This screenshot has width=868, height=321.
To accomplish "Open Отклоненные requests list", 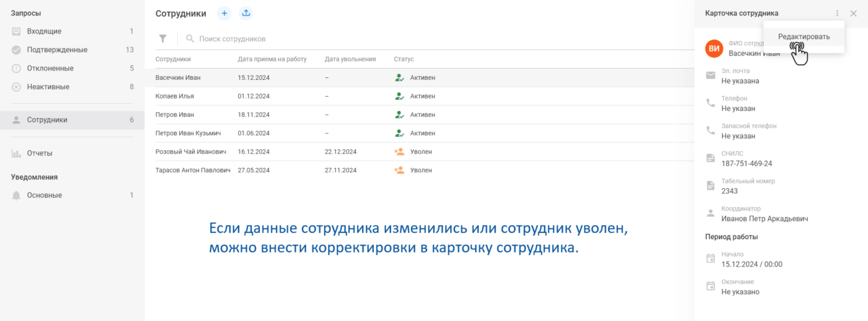I will coord(50,68).
